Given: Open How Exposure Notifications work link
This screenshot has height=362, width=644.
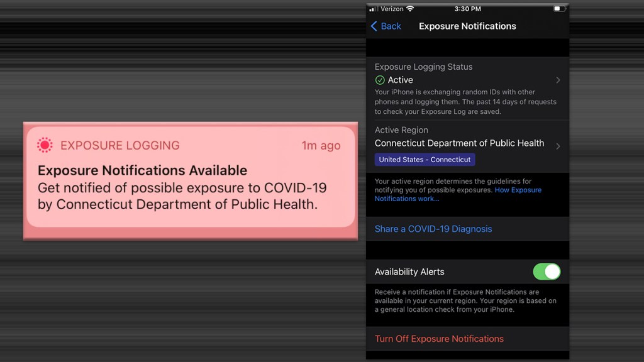Looking at the screenshot, I should 458,194.
